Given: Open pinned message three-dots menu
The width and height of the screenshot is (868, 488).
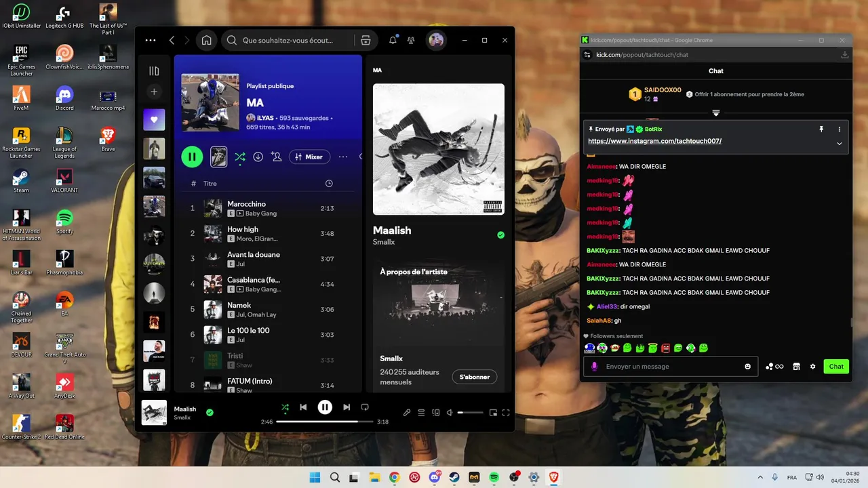Looking at the screenshot, I should [840, 129].
